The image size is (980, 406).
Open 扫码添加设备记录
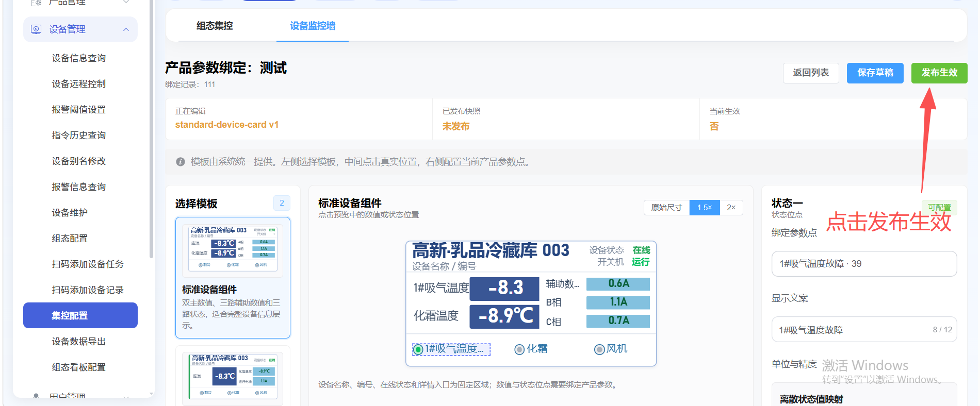[88, 290]
